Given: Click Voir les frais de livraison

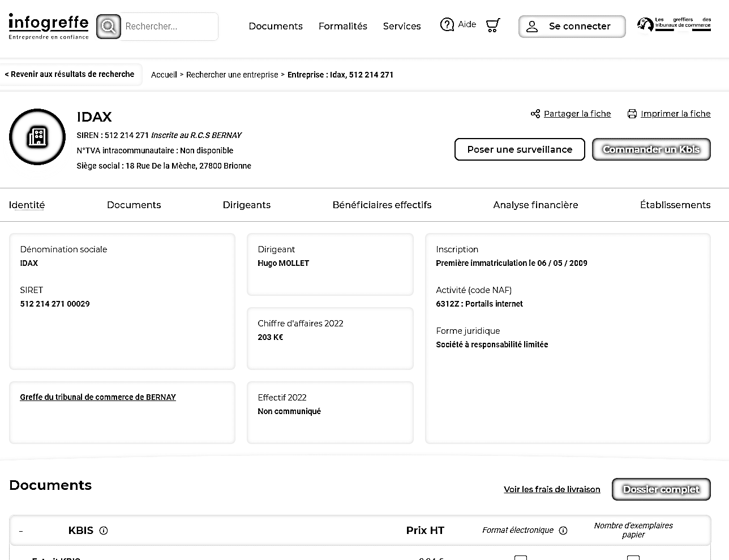Looking at the screenshot, I should click(x=552, y=489).
